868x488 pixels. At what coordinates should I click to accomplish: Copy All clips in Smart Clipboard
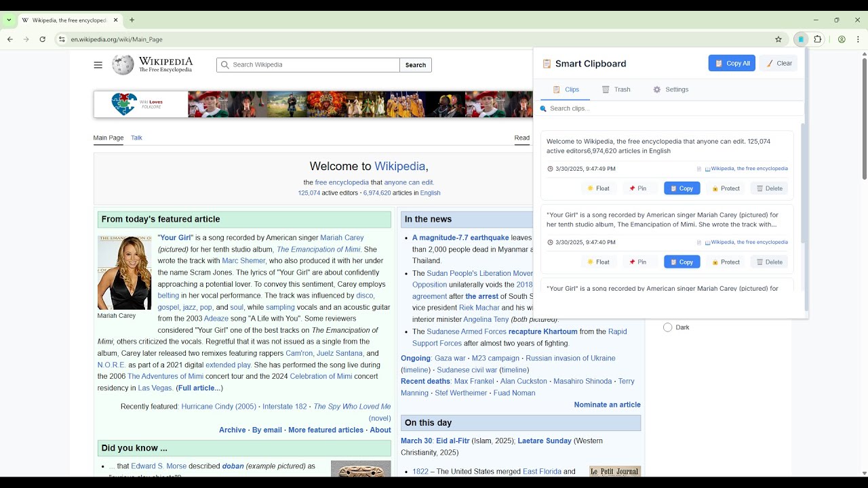point(732,63)
